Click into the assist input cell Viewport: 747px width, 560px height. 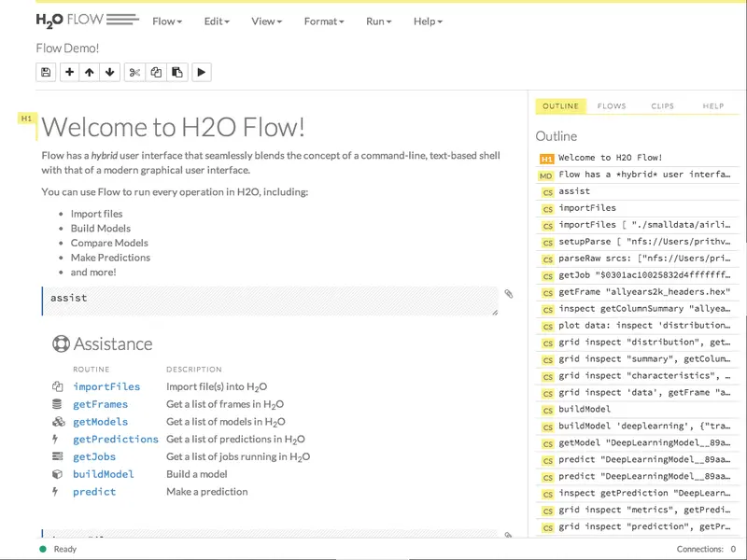[270, 301]
